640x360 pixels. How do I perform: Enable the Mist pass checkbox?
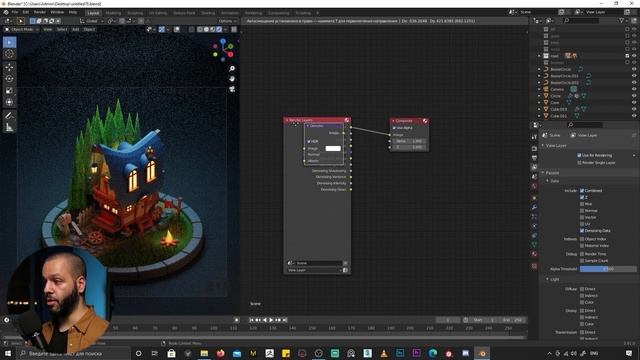click(x=582, y=204)
